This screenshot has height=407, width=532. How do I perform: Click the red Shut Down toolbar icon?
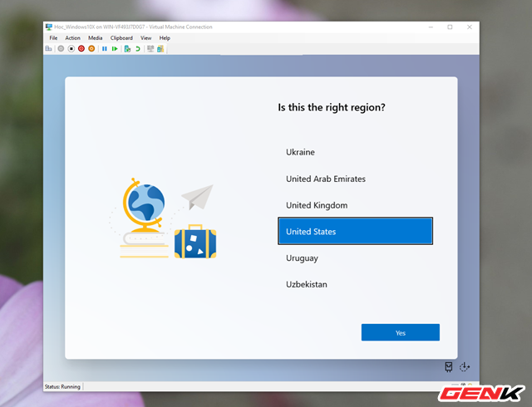81,49
